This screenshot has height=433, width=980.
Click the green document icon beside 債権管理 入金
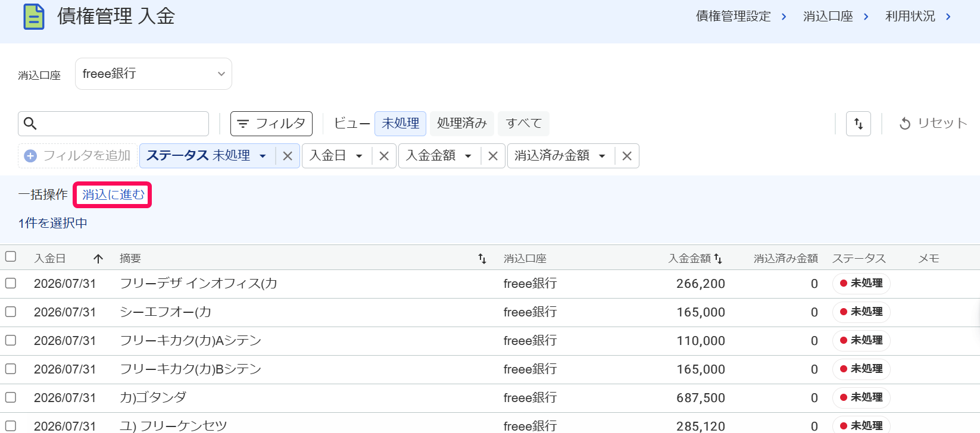coord(34,17)
